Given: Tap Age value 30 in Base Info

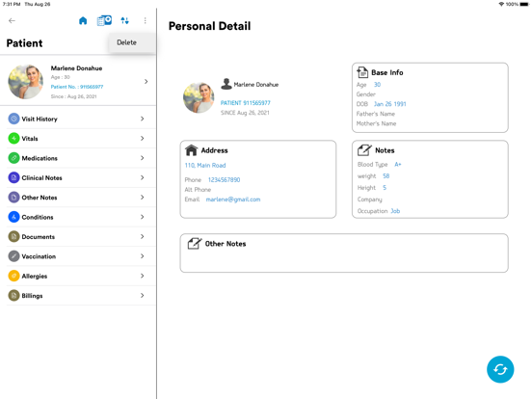Looking at the screenshot, I should [377, 85].
